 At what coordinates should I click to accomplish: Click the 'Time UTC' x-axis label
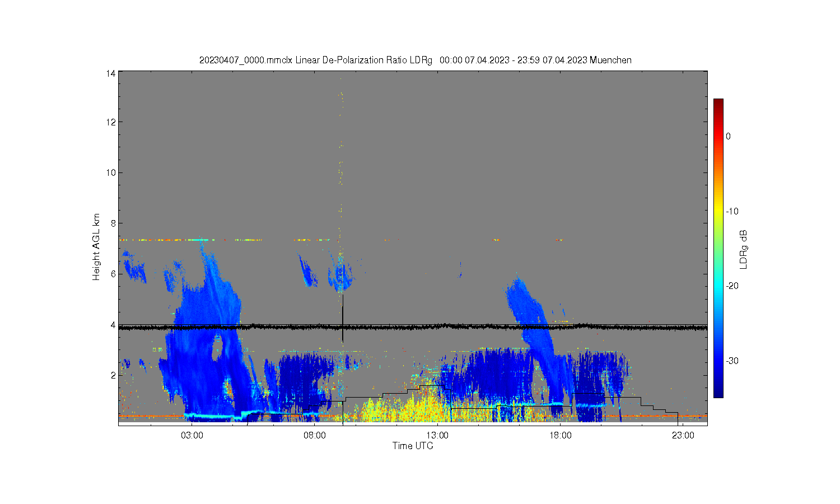coord(413,446)
